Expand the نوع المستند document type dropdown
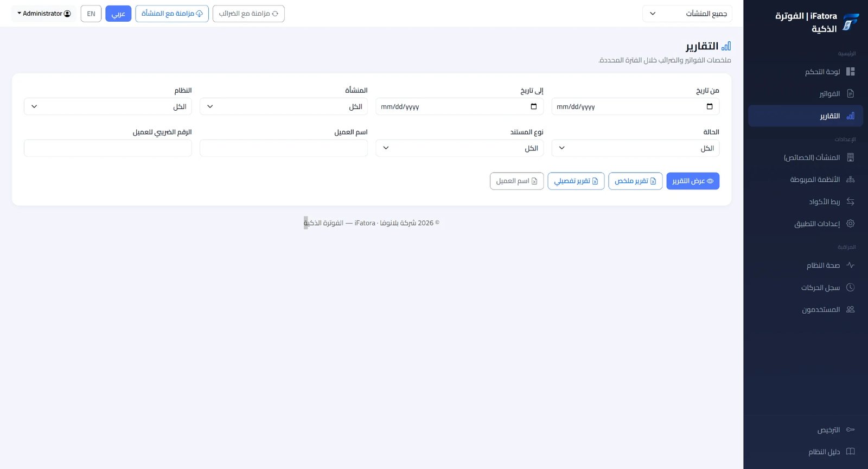This screenshot has width=868, height=469. (459, 148)
